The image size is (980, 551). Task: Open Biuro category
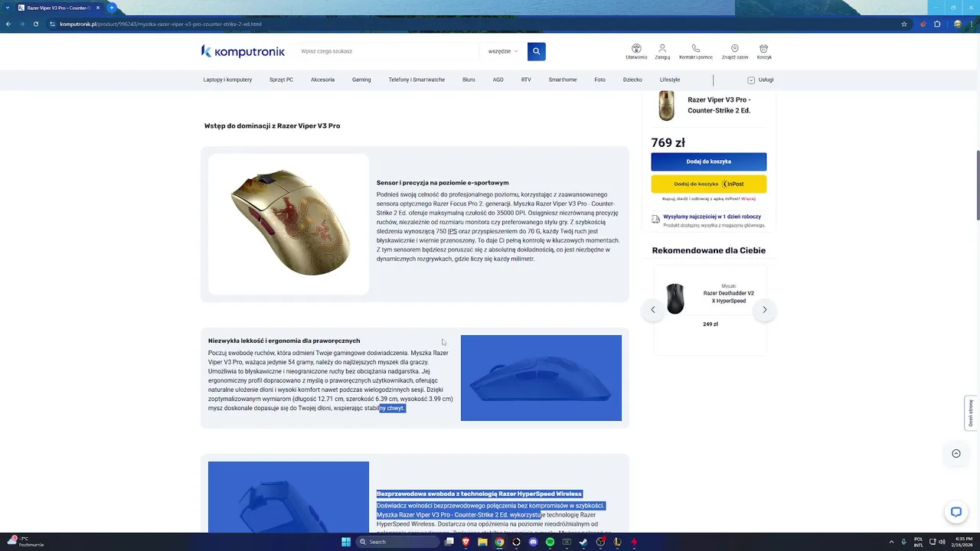tap(469, 80)
